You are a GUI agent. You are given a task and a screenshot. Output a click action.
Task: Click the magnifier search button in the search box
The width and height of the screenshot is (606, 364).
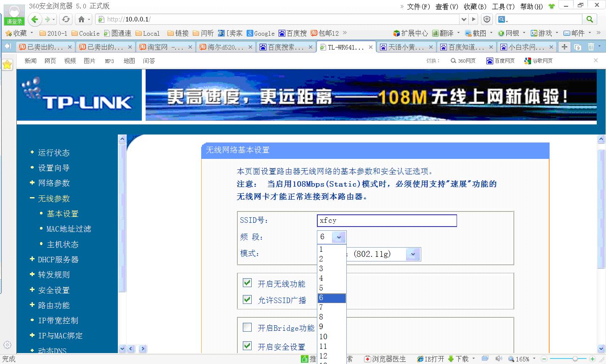click(x=590, y=19)
